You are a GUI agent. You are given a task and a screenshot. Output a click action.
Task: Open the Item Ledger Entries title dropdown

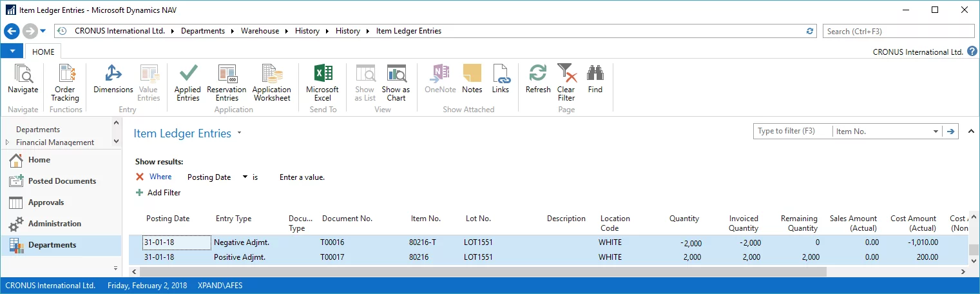click(x=240, y=133)
